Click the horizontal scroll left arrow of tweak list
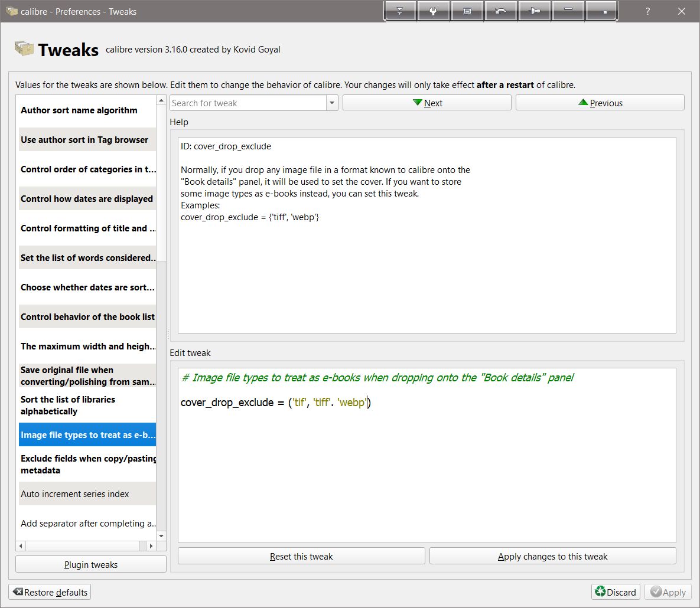 tap(21, 545)
